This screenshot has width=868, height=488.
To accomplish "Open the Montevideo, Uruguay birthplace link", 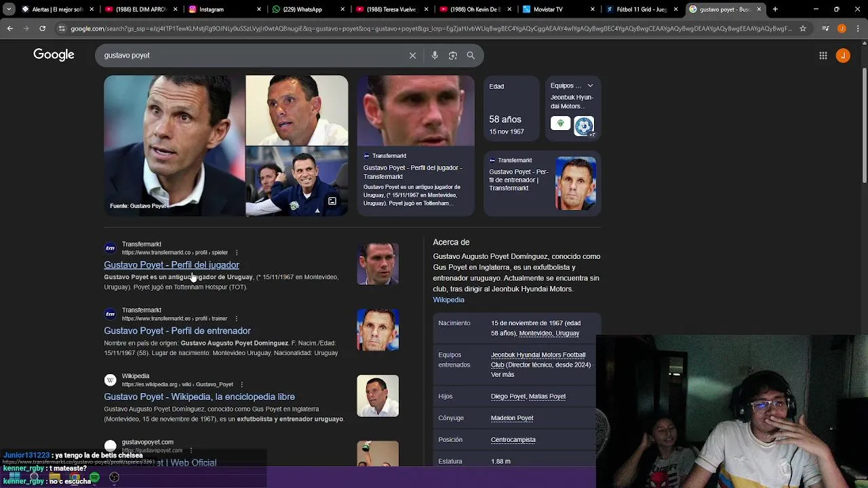I will click(549, 333).
